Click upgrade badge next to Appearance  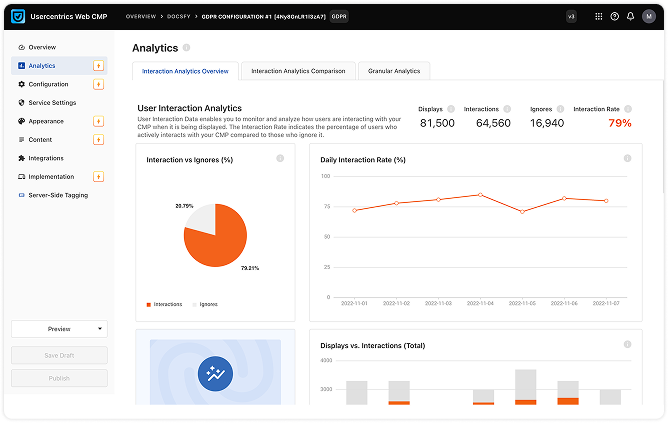tap(98, 121)
